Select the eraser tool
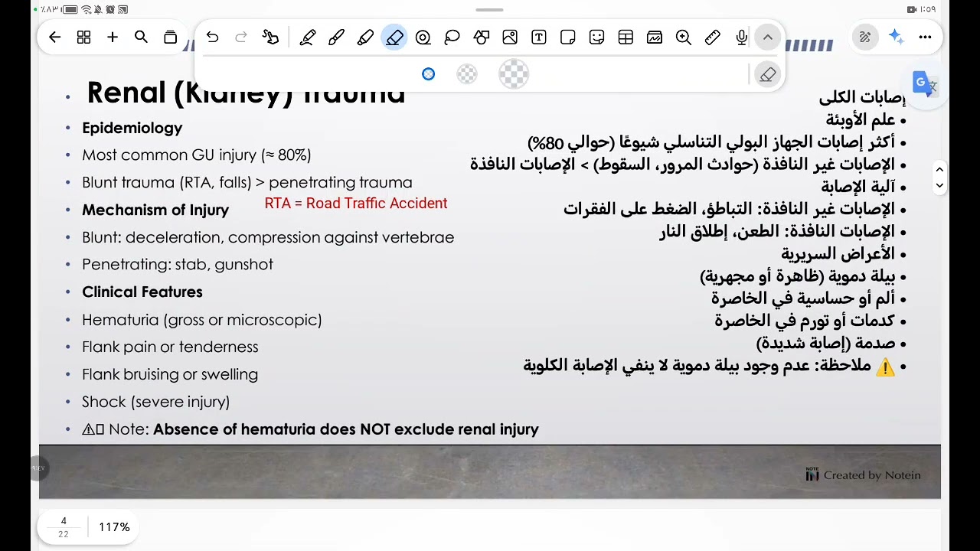The height and width of the screenshot is (551, 980). [x=394, y=37]
